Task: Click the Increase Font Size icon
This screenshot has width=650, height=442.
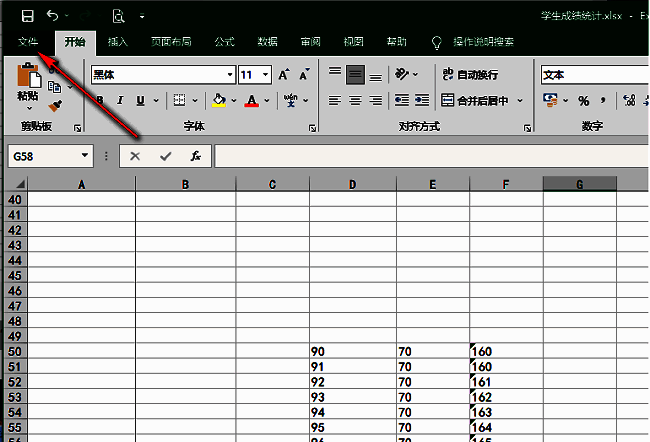Action: coord(284,75)
